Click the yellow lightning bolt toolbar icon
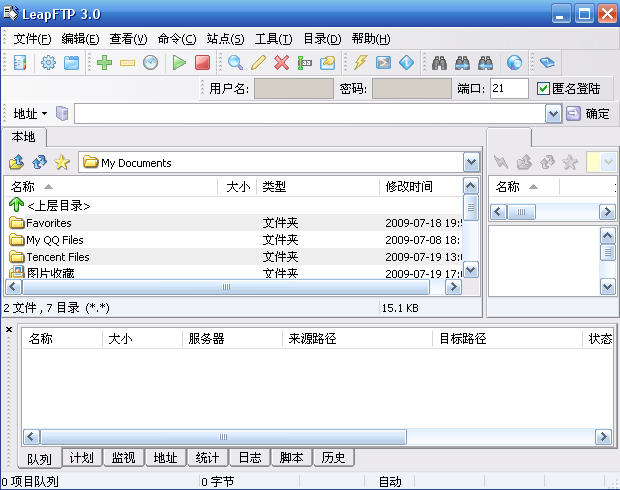This screenshot has height=490, width=620. coord(360,63)
